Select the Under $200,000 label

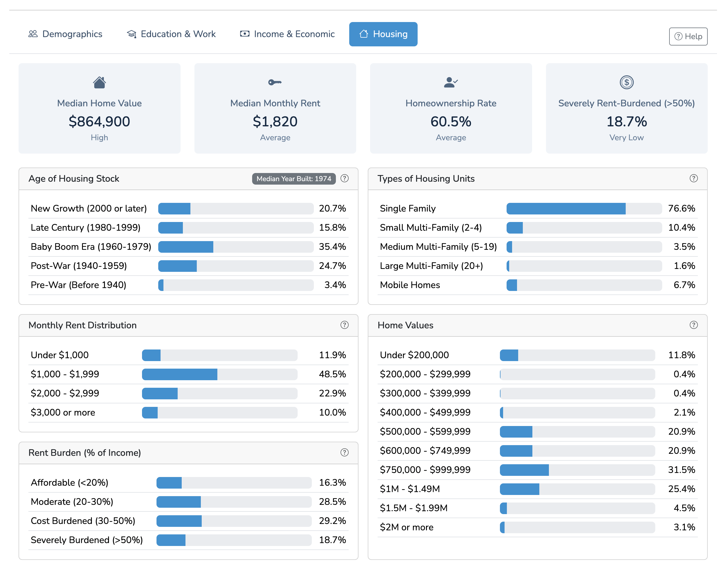point(414,355)
